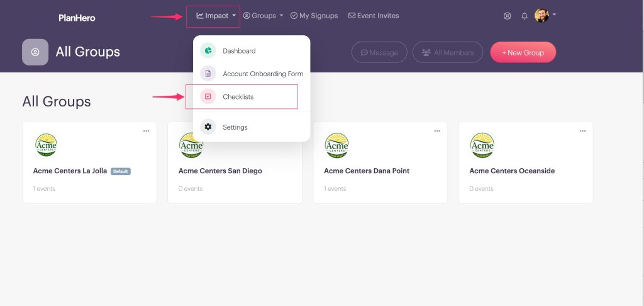Click the My Signups checkmark icon

[294, 16]
